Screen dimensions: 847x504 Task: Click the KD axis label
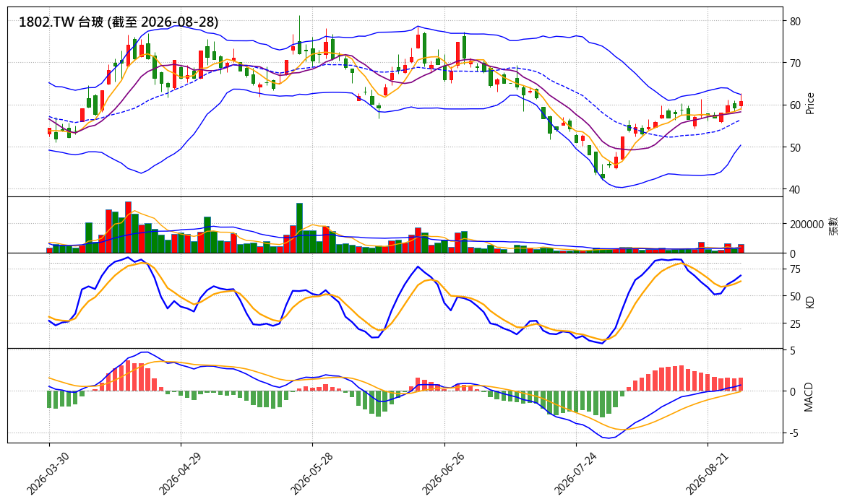pyautogui.click(x=809, y=302)
